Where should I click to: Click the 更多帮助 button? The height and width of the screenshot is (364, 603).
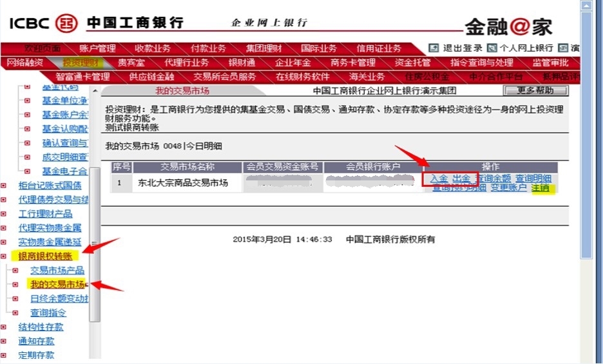tap(535, 90)
